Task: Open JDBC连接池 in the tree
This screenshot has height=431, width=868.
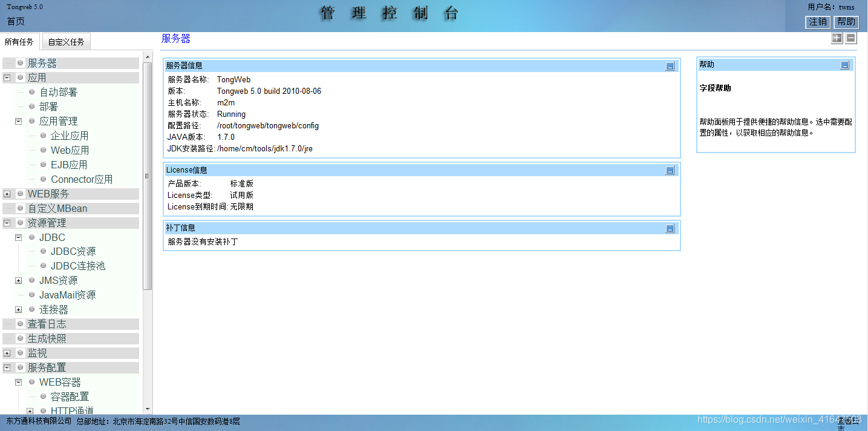Action: point(78,266)
